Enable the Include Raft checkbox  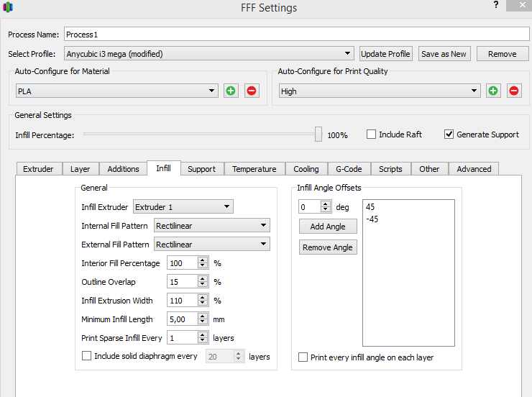372,134
